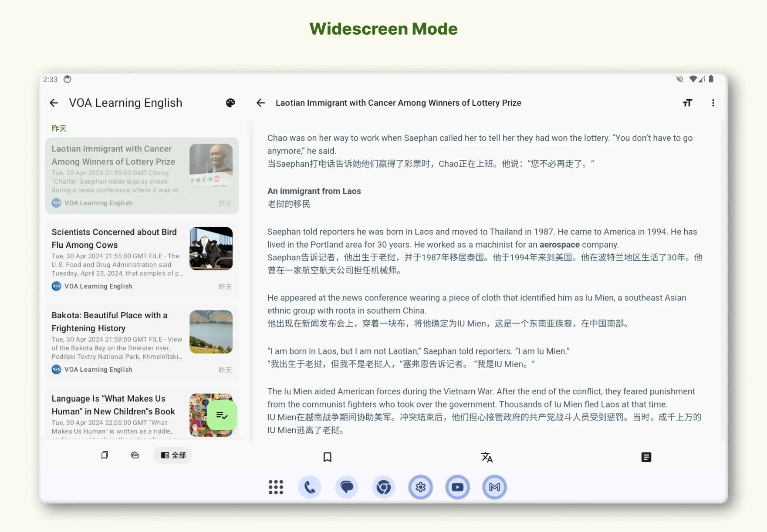Image resolution: width=767 pixels, height=532 pixels.
Task: Open the theme palette picker
Action: pos(230,103)
